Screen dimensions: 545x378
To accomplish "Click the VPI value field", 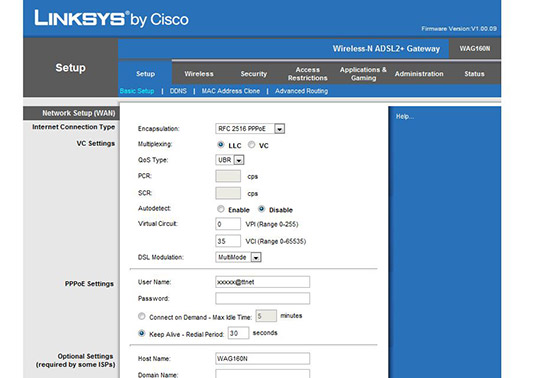I will pos(228,224).
